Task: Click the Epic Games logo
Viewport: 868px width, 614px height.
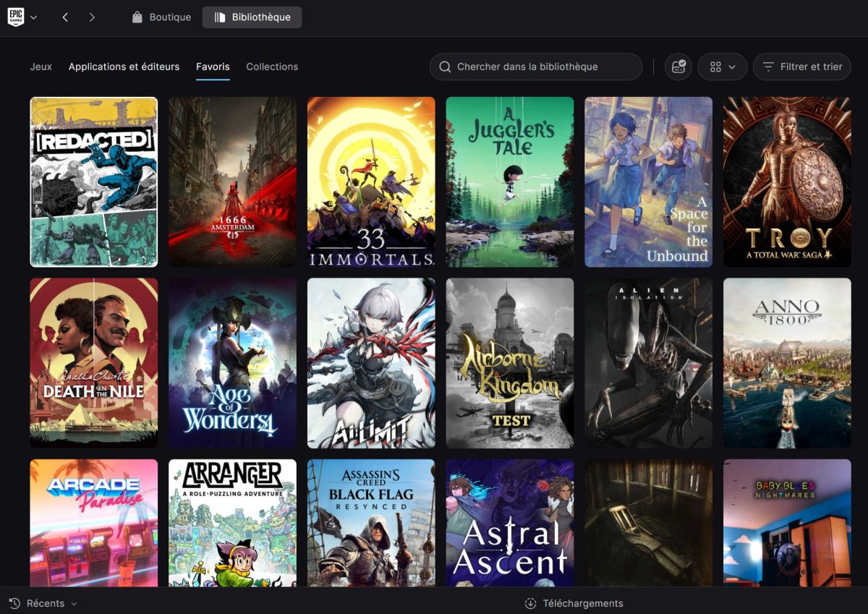Action: [16, 17]
